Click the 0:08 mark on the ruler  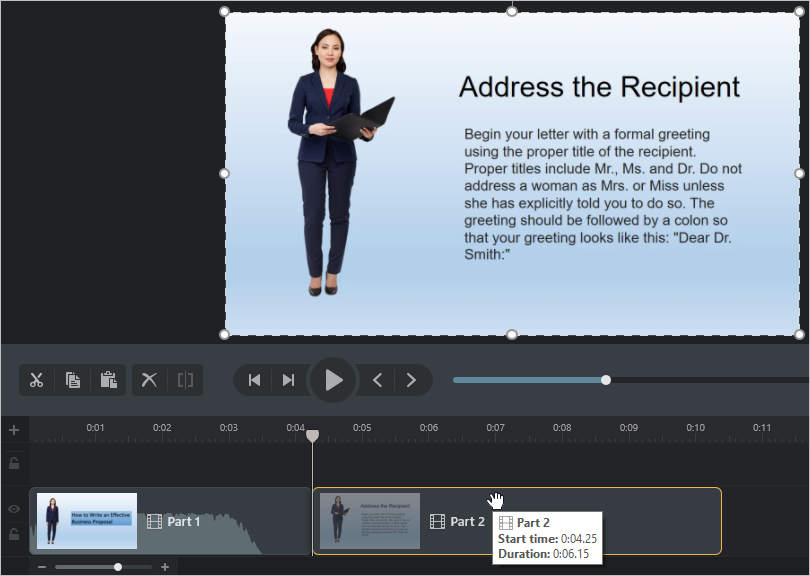tap(562, 428)
